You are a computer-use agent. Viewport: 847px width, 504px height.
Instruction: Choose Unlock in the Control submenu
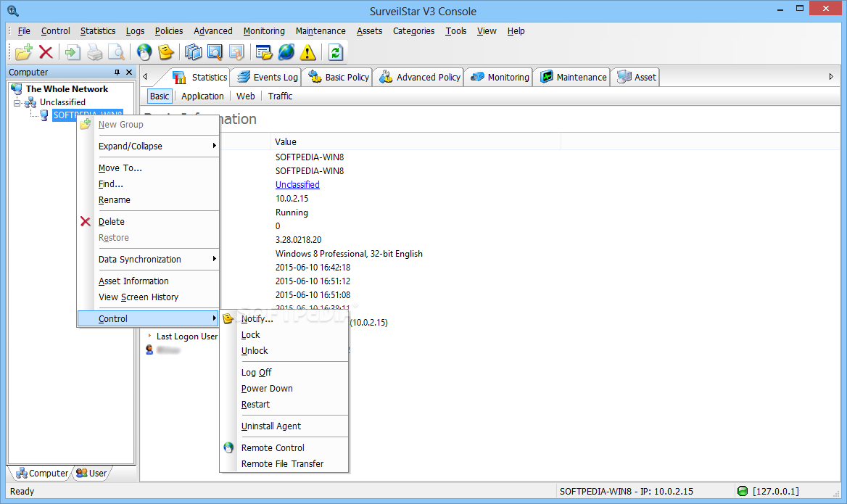click(x=284, y=350)
